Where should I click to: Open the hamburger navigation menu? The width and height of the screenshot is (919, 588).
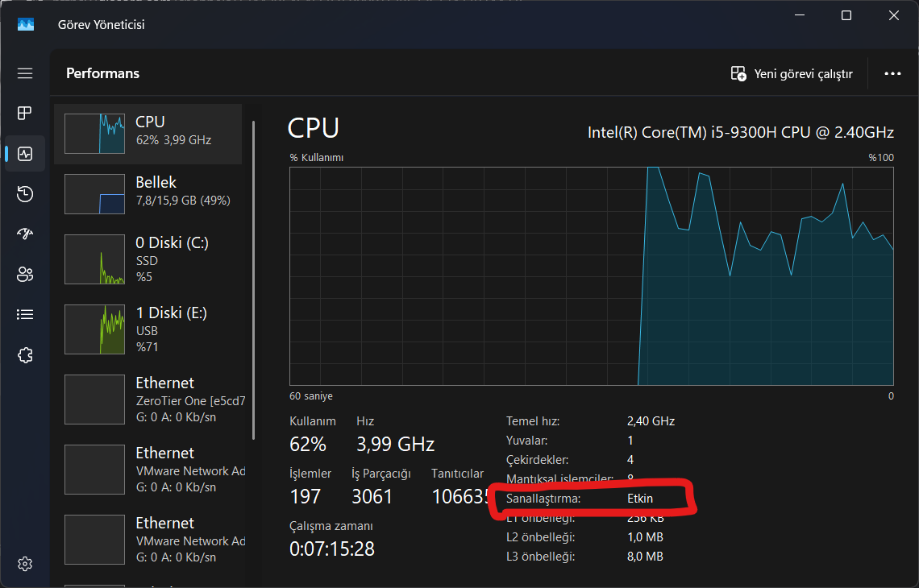point(25,73)
